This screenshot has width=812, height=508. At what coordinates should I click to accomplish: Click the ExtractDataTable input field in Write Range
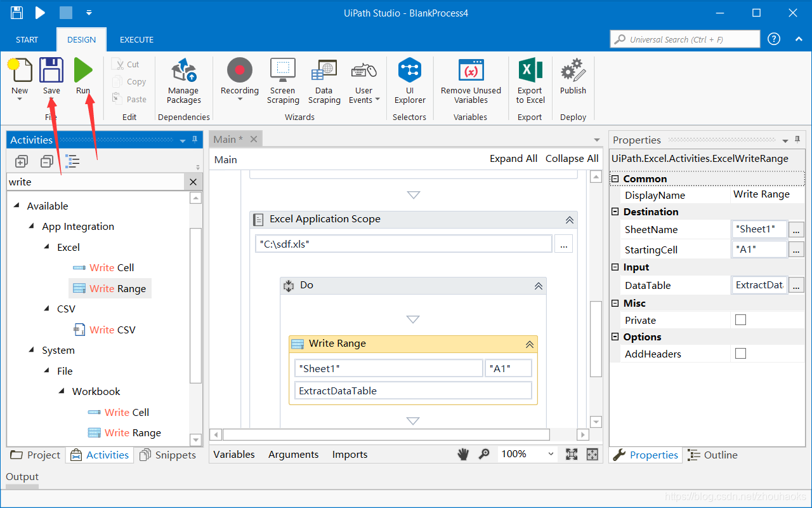(x=413, y=391)
